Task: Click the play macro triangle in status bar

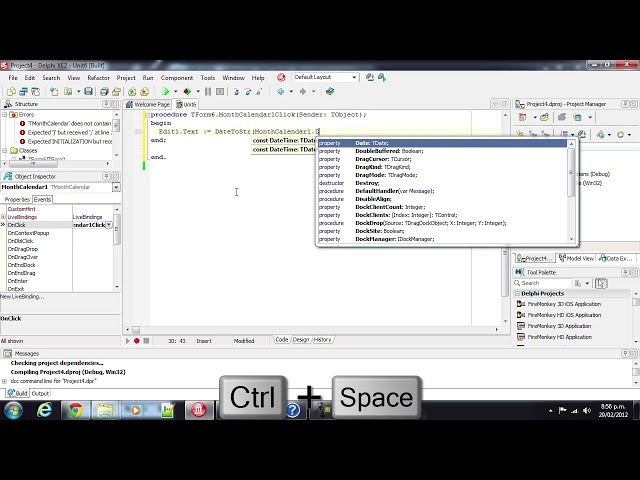Action: (x=128, y=341)
